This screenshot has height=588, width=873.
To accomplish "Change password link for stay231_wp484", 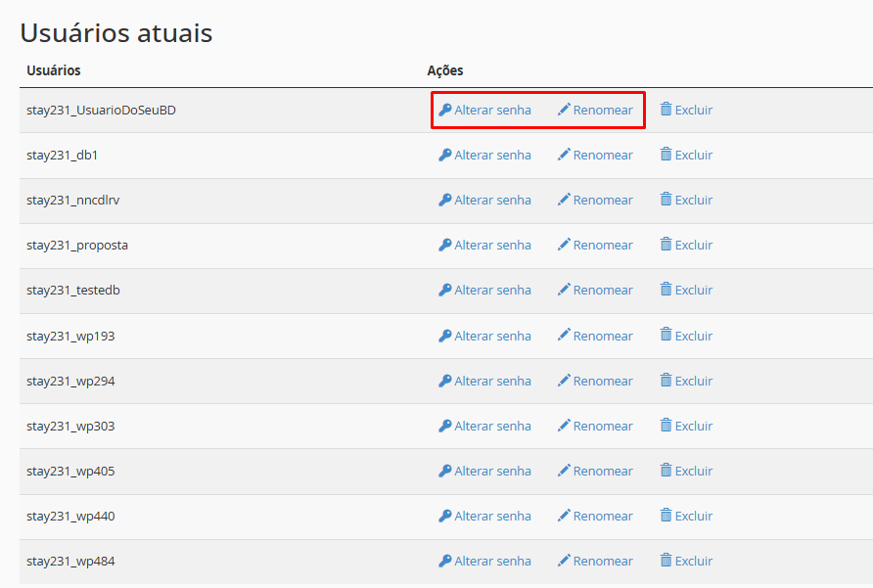I will [x=492, y=562].
